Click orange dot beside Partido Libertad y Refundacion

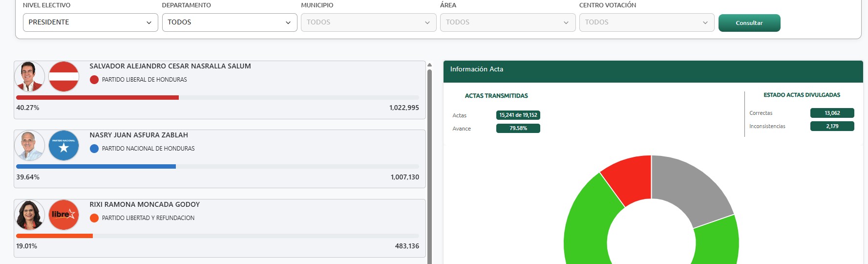pos(94,218)
